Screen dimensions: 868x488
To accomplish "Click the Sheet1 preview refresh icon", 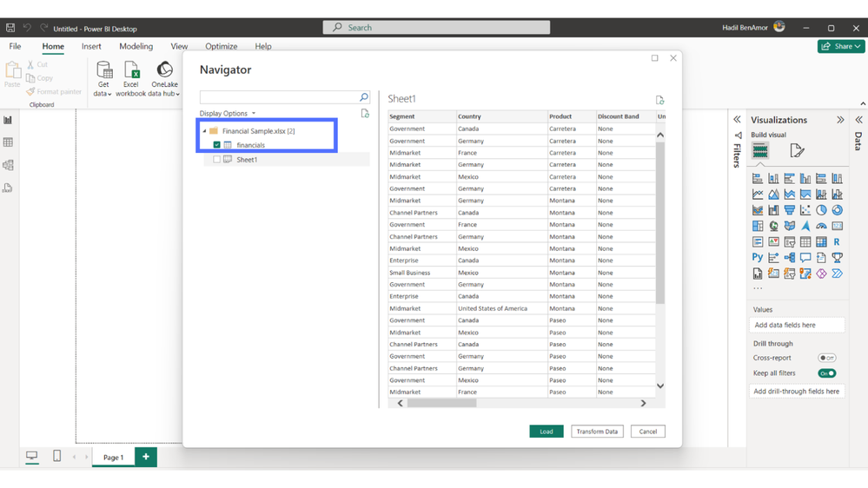I will coord(659,100).
